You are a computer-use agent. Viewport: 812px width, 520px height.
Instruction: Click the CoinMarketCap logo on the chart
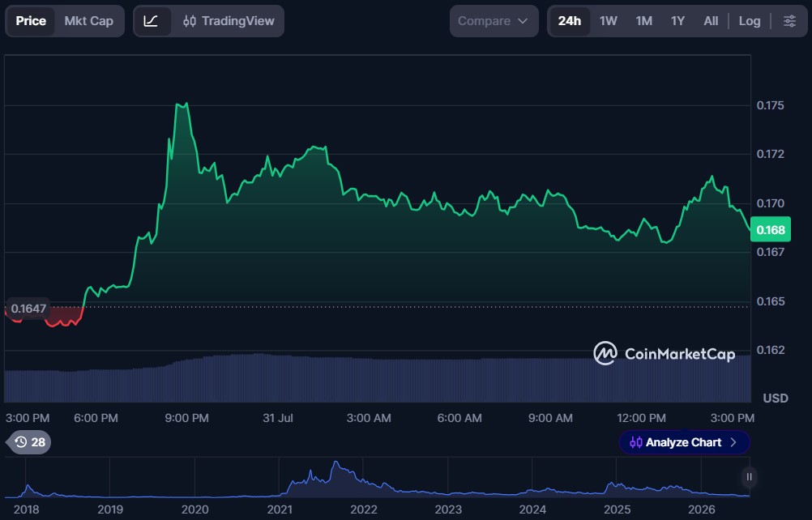point(665,353)
